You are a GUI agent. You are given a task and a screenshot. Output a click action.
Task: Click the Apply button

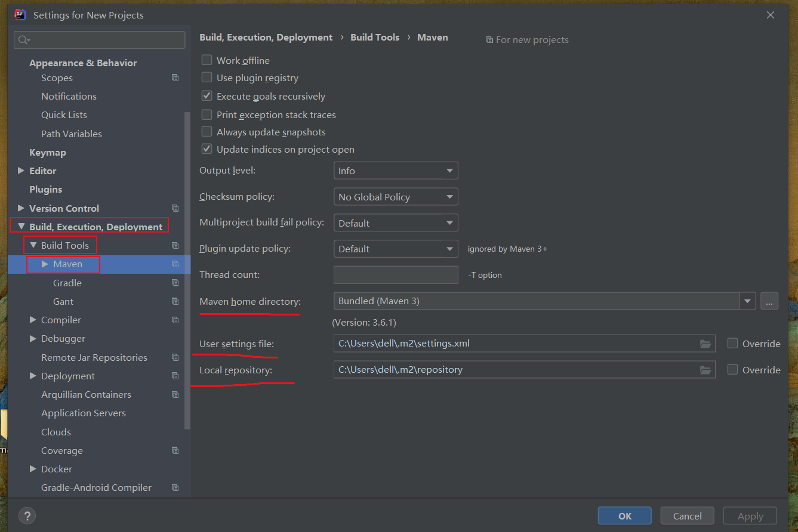tap(750, 516)
